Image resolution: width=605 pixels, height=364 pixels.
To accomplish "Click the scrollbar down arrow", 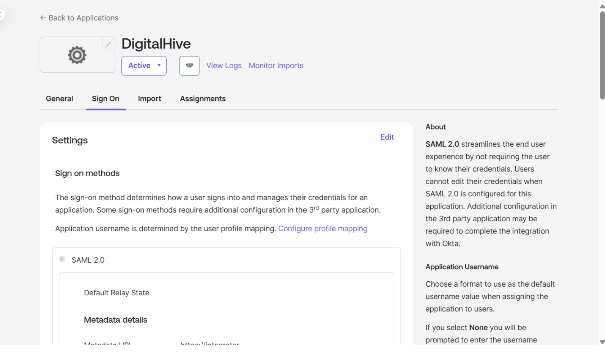I will coord(602,342).
